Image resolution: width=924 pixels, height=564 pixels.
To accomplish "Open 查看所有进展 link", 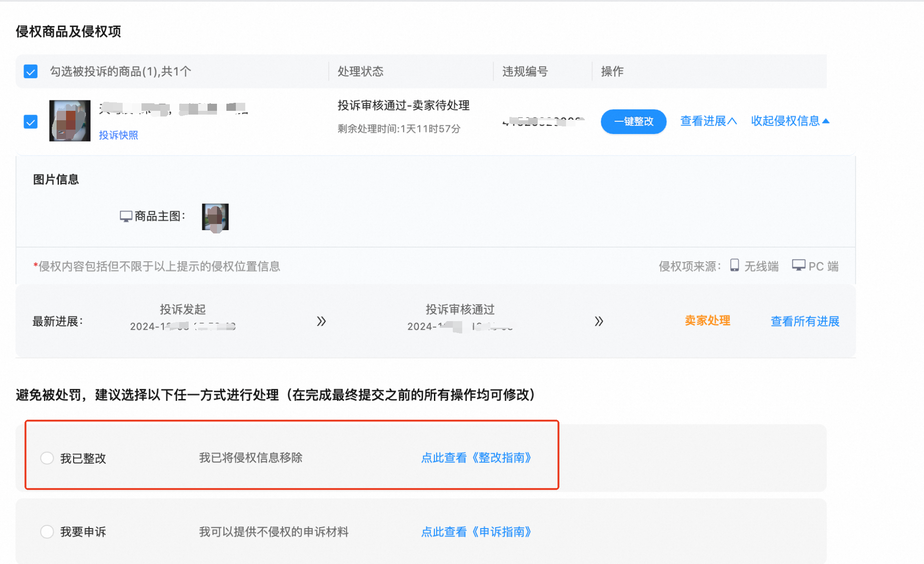I will pyautogui.click(x=805, y=321).
